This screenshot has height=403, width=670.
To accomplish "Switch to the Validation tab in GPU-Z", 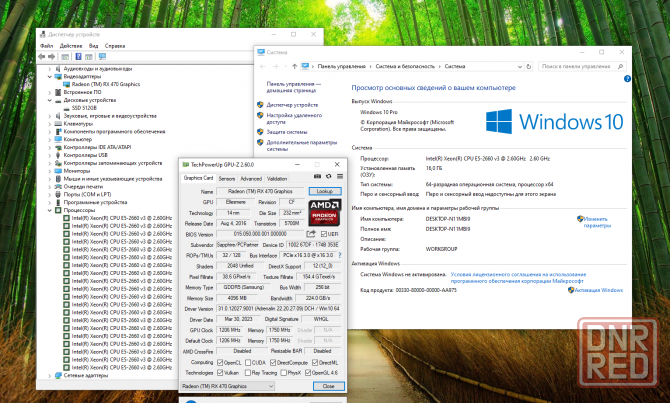I will click(277, 179).
